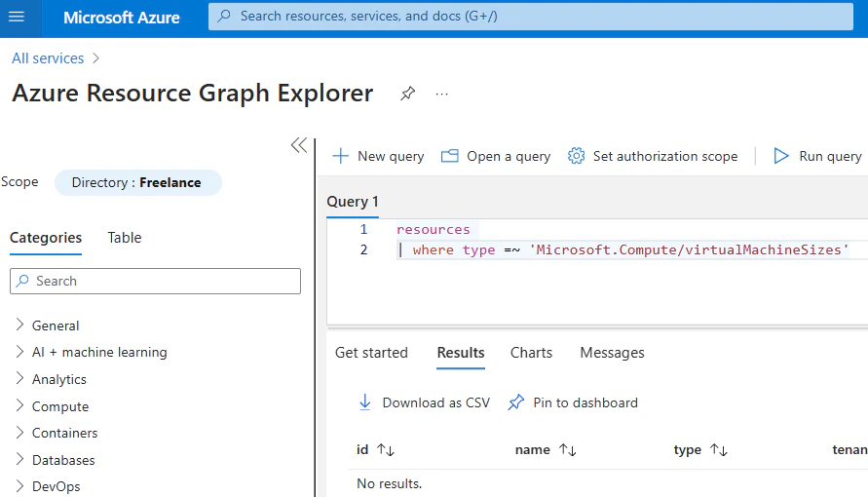The width and height of the screenshot is (868, 497).
Task: Expand the DevOps category
Action: click(19, 486)
